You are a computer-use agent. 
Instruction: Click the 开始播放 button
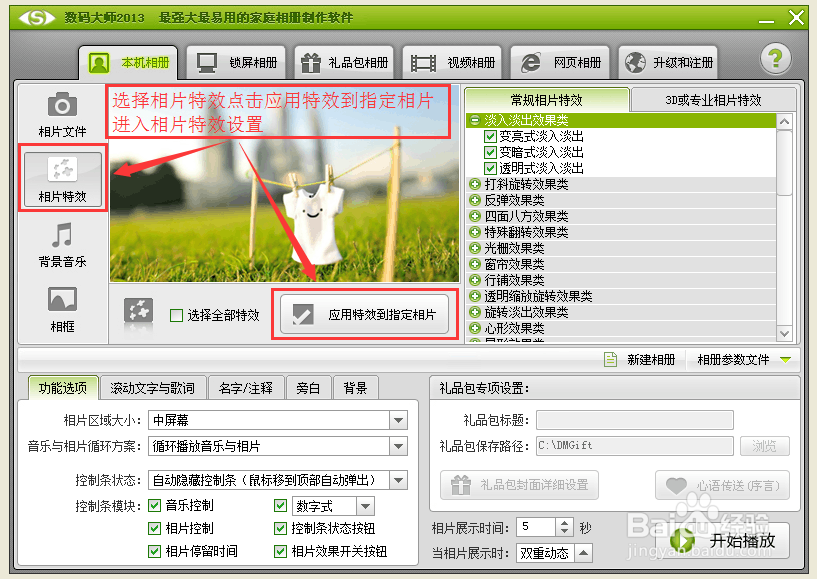click(730, 540)
